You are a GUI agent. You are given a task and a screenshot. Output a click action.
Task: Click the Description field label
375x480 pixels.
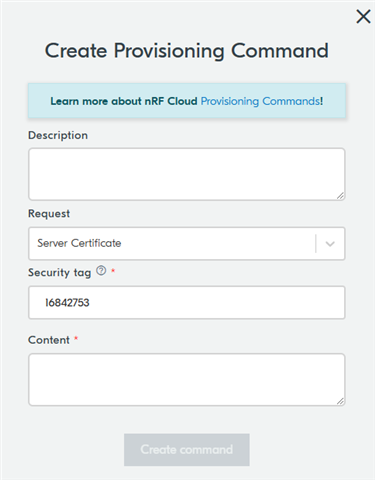point(58,135)
